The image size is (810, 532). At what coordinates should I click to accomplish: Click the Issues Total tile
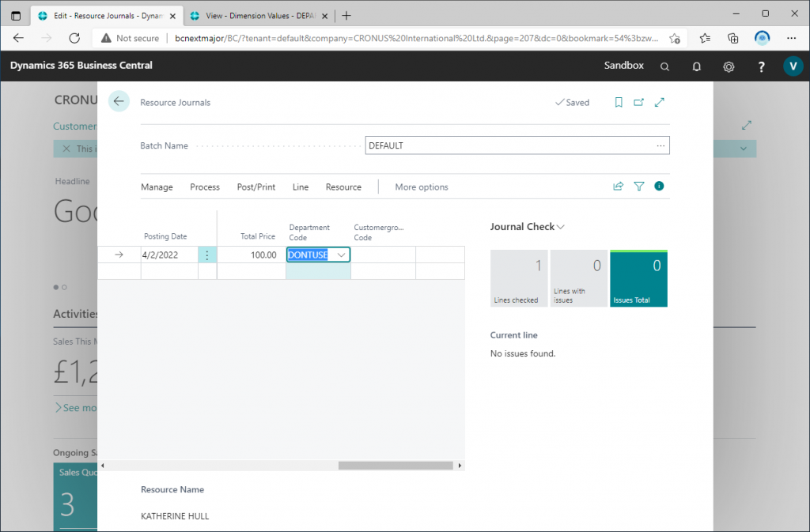(638, 279)
